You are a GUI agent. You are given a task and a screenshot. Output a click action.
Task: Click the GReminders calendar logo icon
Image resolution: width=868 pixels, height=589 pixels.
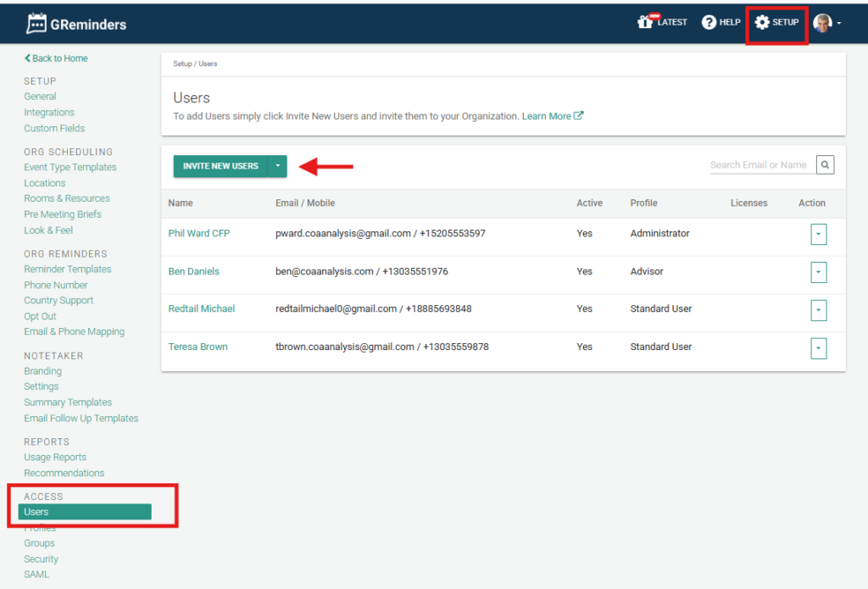[36, 24]
